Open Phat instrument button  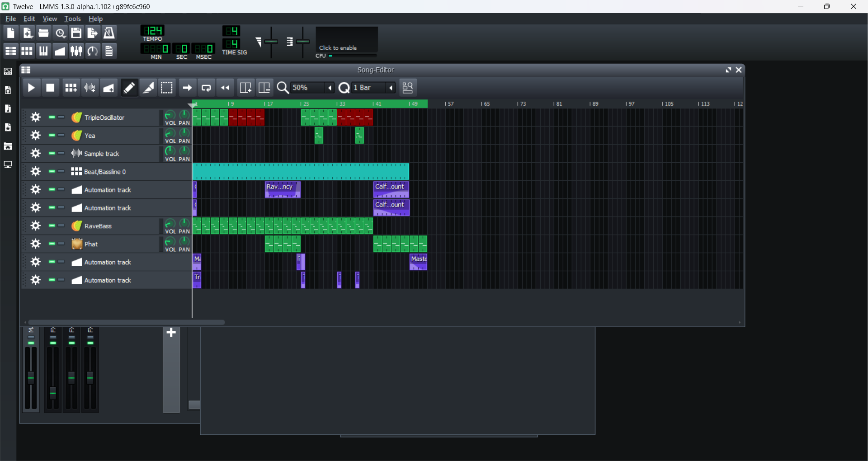coord(114,244)
